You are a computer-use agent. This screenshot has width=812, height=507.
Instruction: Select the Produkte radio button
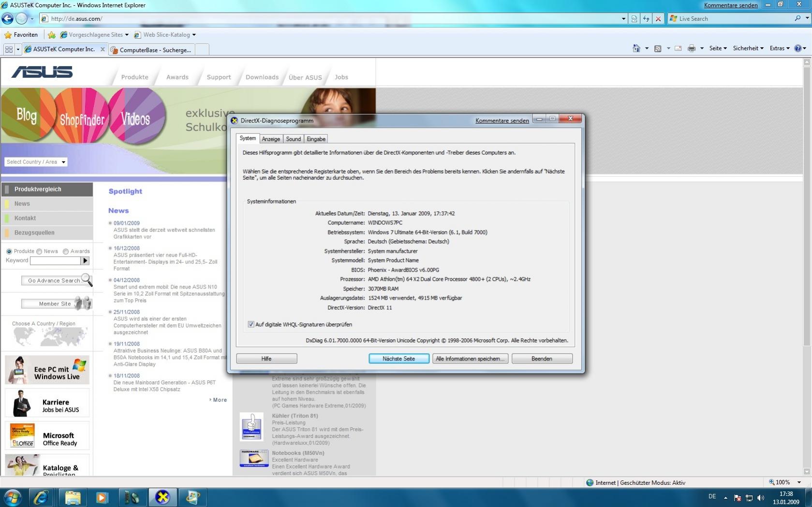(x=9, y=251)
